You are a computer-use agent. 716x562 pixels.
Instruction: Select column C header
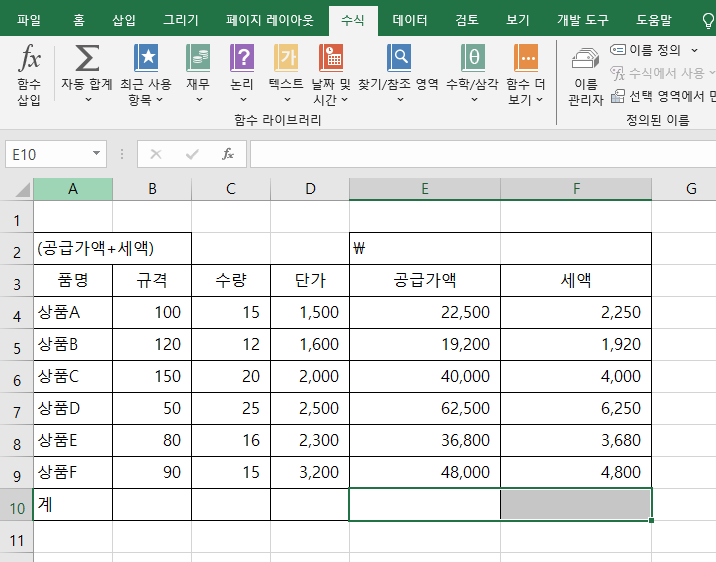coord(231,189)
